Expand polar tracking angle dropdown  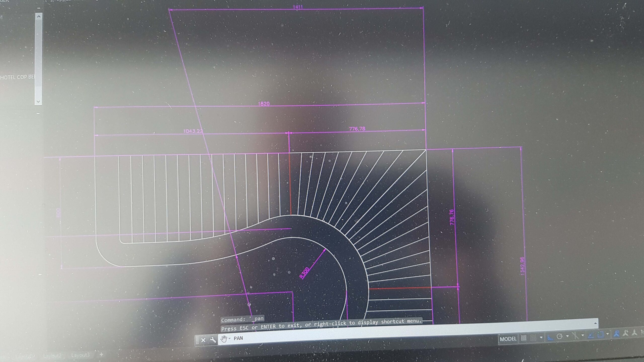click(567, 336)
